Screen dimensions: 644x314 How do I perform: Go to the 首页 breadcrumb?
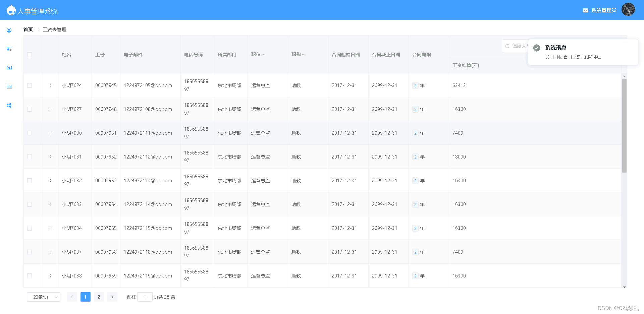point(28,29)
